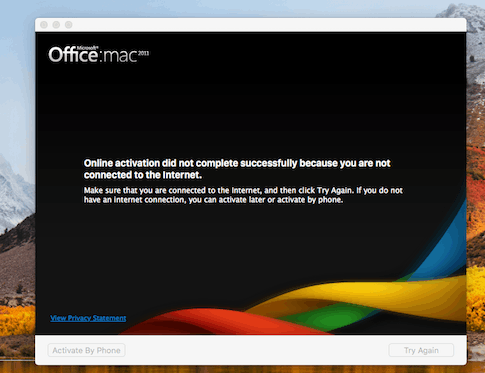Viewport: 485px width, 373px height.
Task: Minimize the Office activation window
Action: [56, 25]
